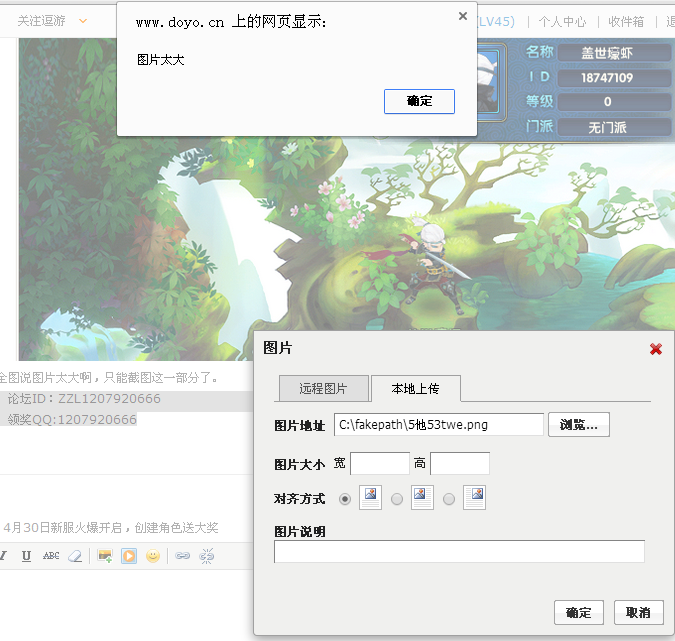The image size is (675, 641).
Task: Close the 图片太大 alert with X
Action: (x=463, y=16)
